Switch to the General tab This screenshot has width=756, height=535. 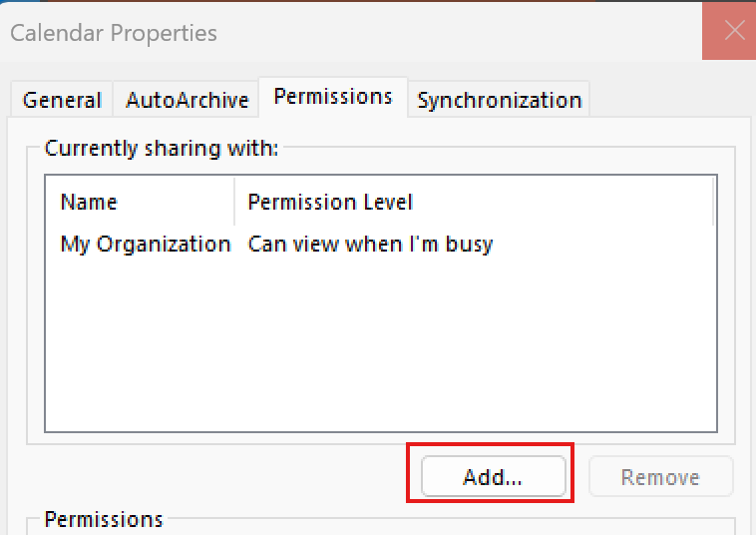62,100
